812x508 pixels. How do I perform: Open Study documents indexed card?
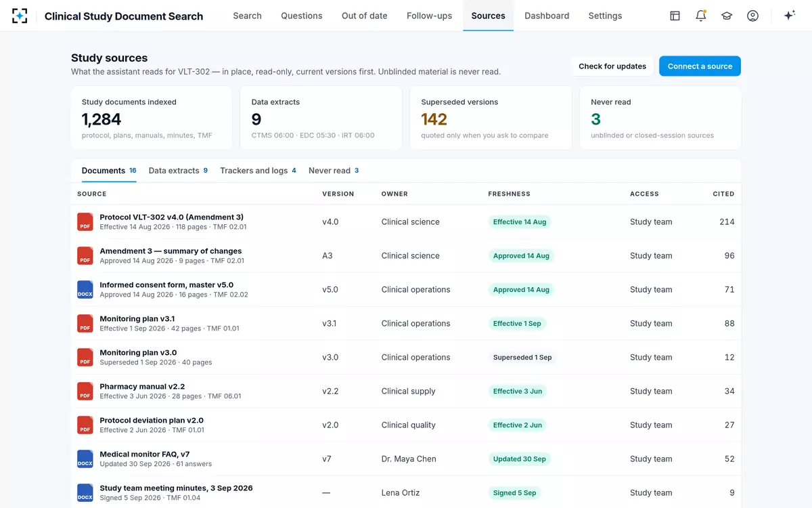(151, 118)
